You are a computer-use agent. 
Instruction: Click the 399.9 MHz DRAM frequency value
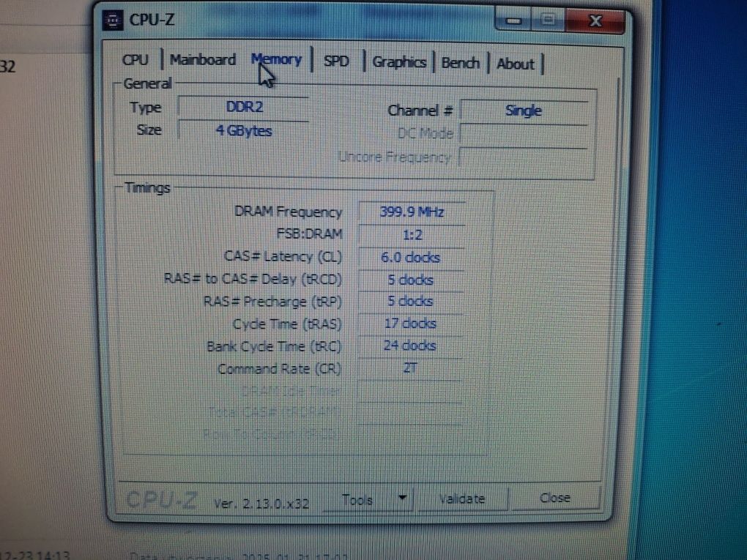[x=412, y=212]
